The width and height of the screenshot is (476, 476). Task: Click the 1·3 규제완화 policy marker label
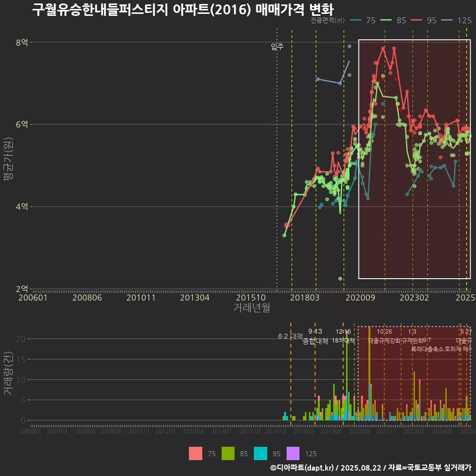412,336
